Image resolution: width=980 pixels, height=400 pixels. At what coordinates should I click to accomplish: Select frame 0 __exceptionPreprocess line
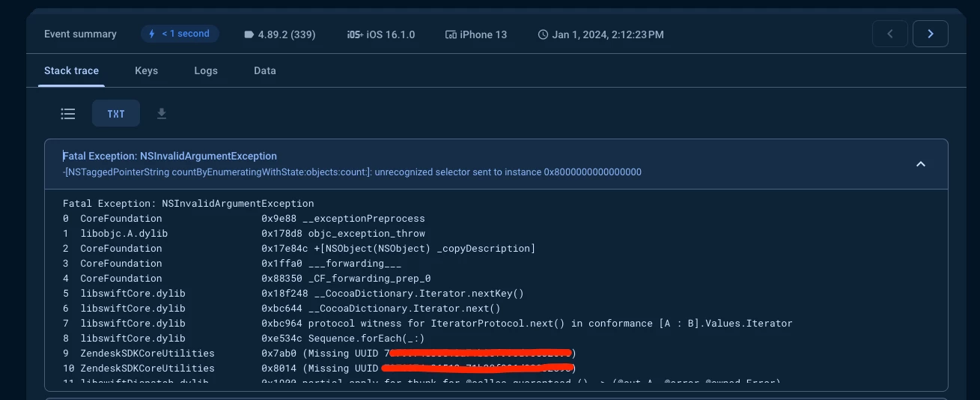[244, 219]
